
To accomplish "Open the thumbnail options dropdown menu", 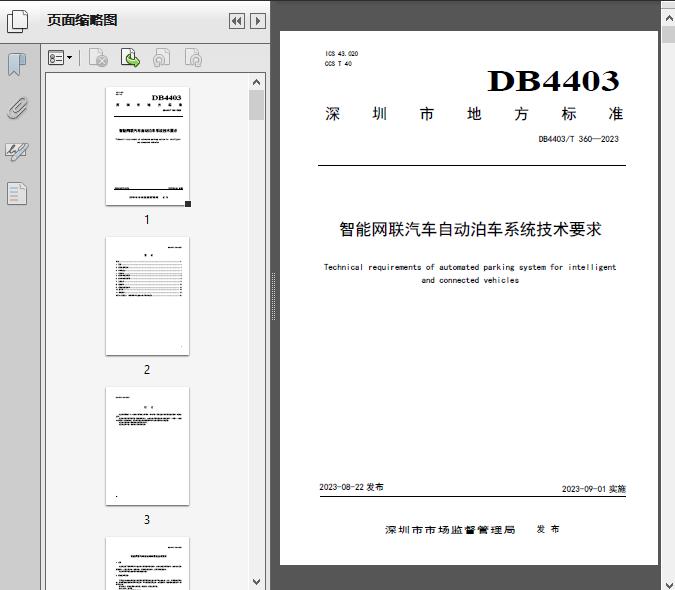I will [60, 59].
